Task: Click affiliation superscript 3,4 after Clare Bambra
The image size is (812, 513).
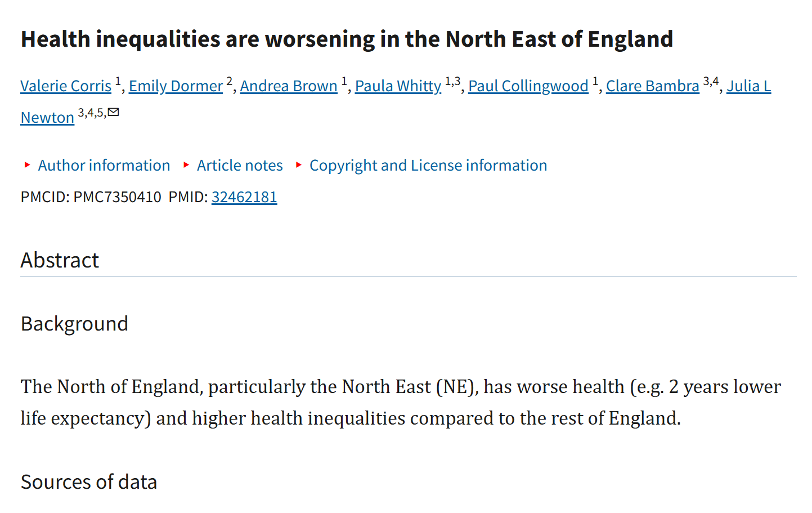Action: (x=711, y=81)
